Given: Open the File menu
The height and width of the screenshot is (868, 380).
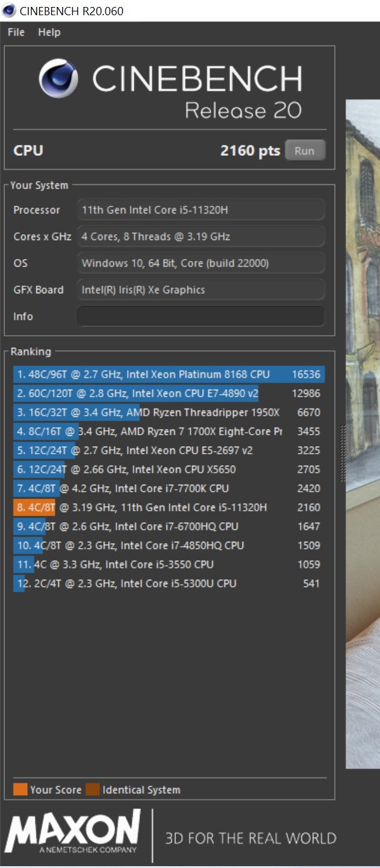Looking at the screenshot, I should [16, 32].
